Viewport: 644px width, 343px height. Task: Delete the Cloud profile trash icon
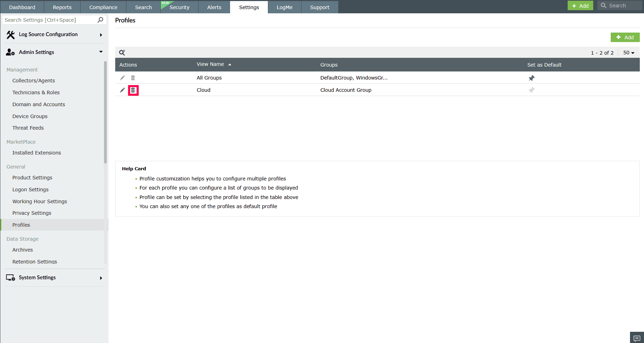[133, 90]
